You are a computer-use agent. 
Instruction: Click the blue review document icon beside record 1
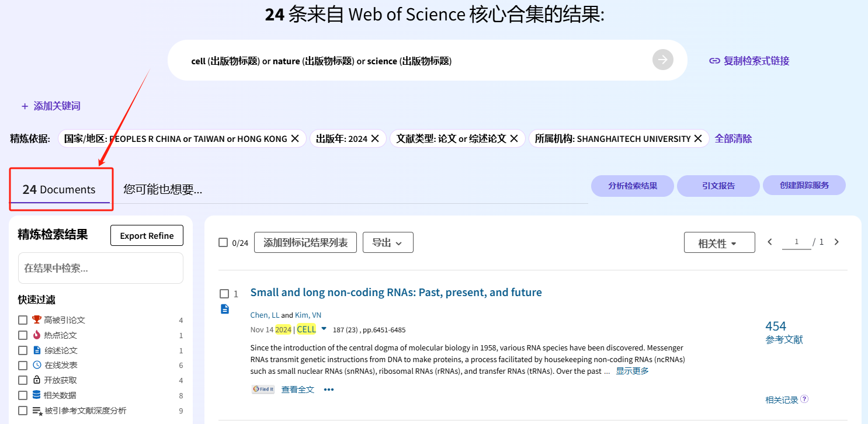(225, 309)
